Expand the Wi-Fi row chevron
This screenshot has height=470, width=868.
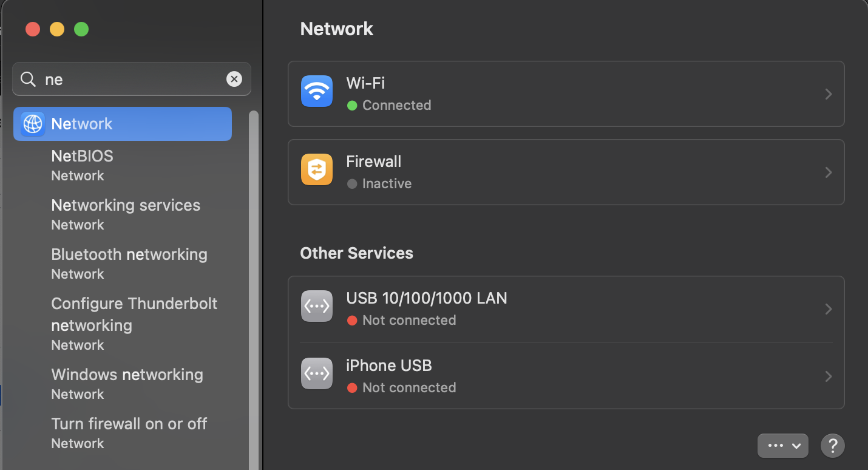click(x=828, y=94)
